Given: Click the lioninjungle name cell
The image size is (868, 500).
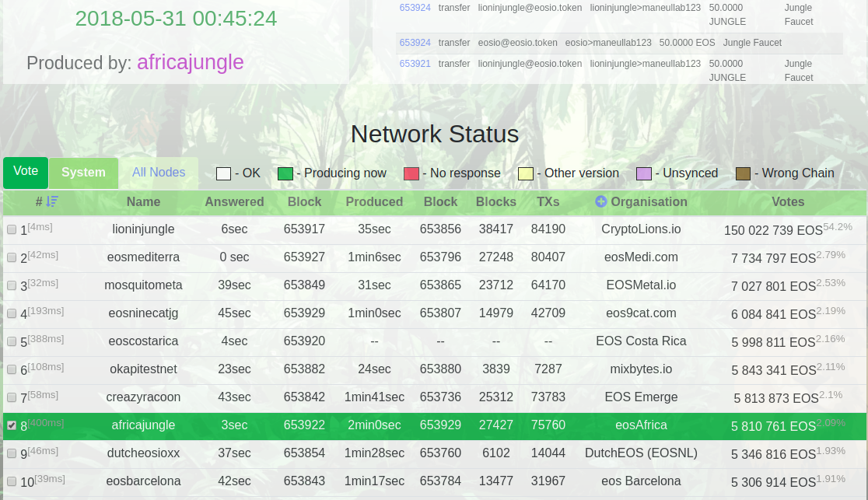Looking at the screenshot, I should [x=143, y=229].
